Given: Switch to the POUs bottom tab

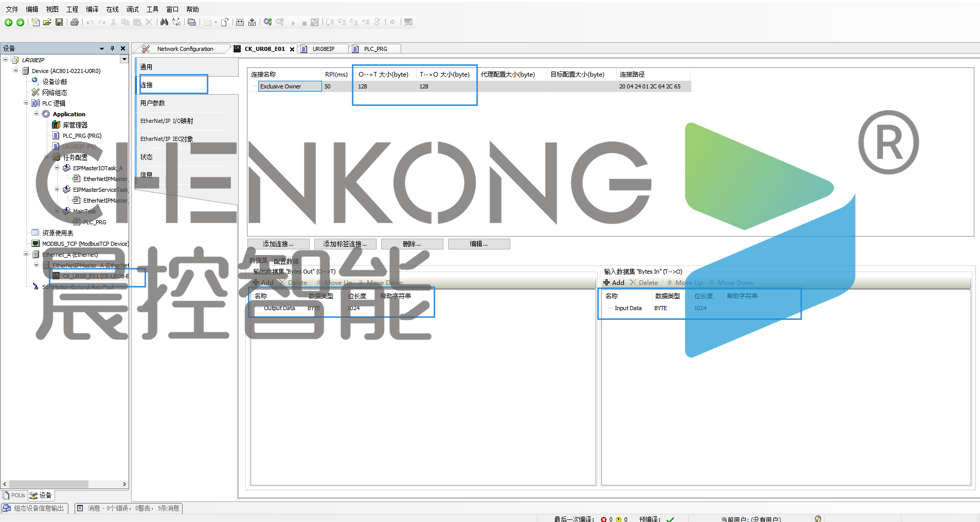Looking at the screenshot, I should tap(14, 495).
